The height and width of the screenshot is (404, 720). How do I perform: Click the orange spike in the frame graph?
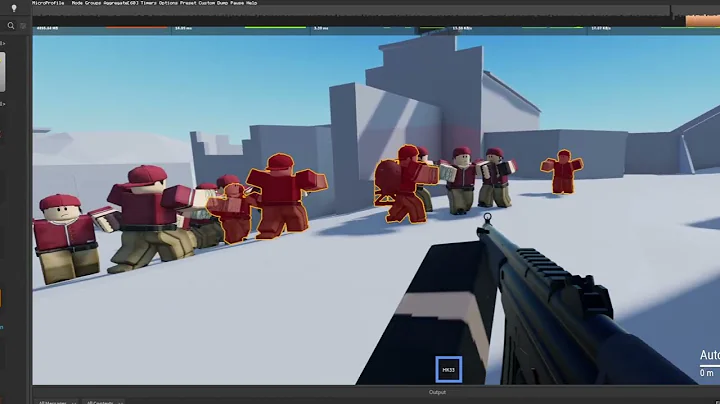(703, 21)
